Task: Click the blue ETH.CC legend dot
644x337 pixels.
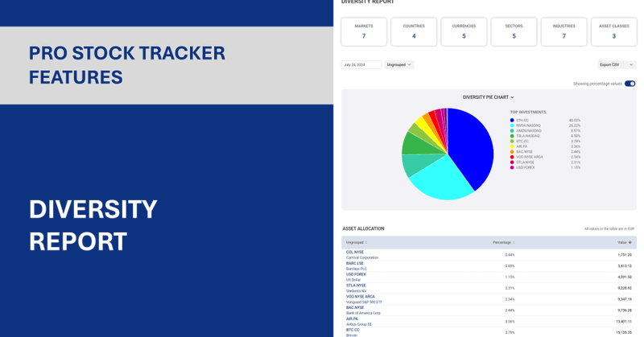Action: click(512, 121)
